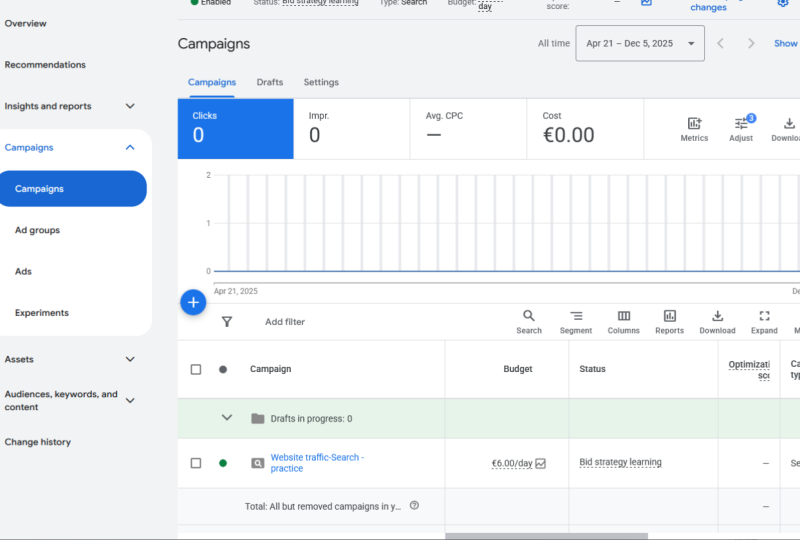Click the All time label
800x540 pixels.
click(x=554, y=43)
